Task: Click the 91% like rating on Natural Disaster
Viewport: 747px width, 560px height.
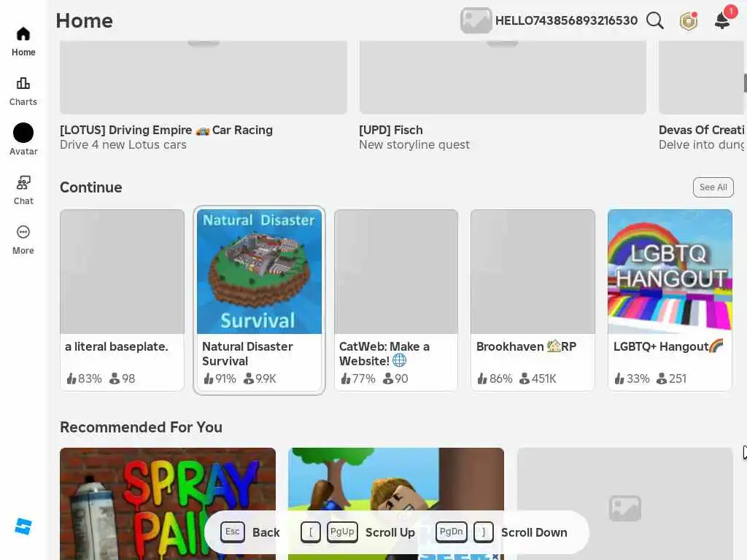Action: 220,378
